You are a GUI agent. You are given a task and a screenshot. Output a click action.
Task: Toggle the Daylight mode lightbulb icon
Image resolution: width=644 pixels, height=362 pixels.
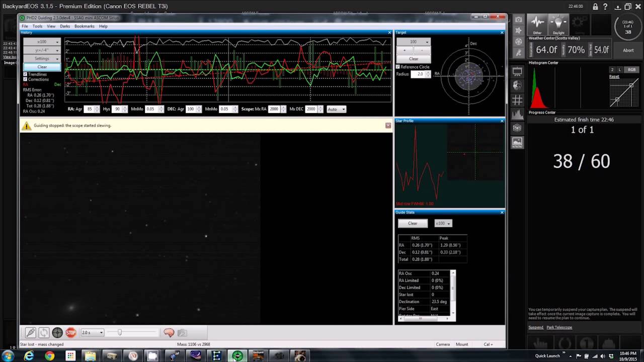tap(558, 25)
